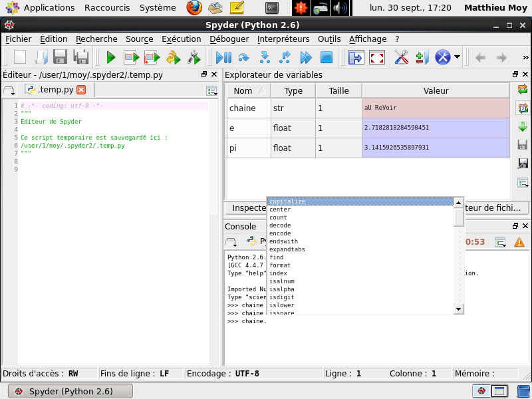The image size is (532, 399).
Task: Click the variable explorer save-as icon
Action: [x=523, y=163]
